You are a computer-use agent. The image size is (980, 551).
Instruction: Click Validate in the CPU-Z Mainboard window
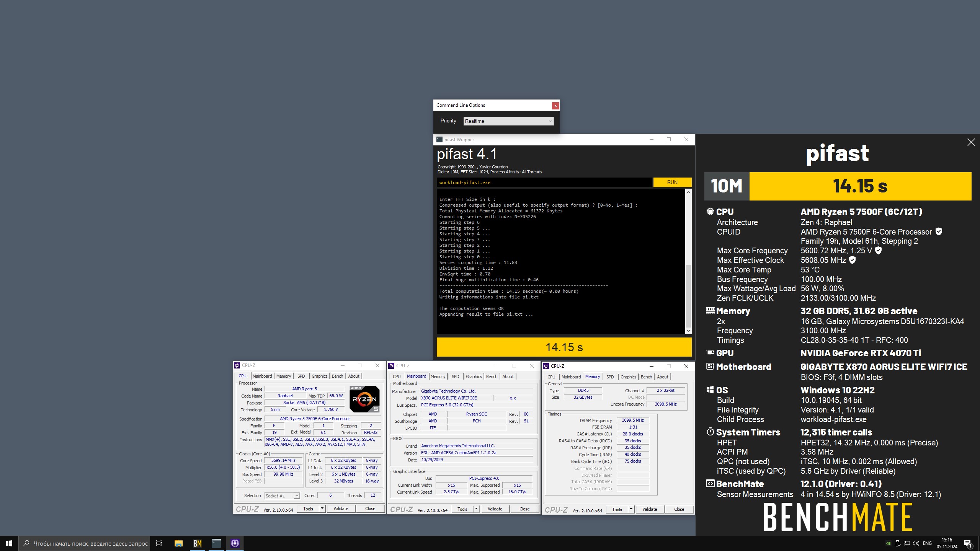[495, 509]
